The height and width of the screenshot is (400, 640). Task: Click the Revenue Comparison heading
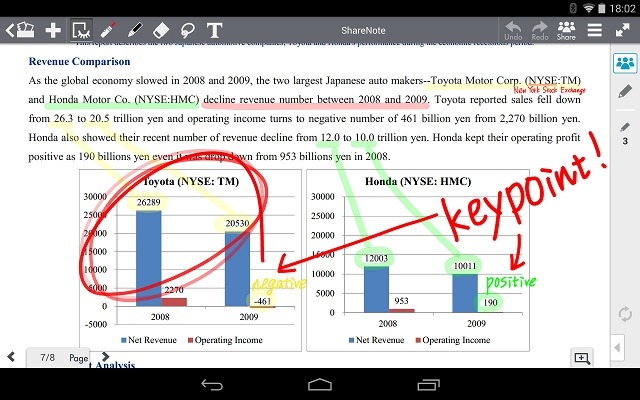click(80, 62)
